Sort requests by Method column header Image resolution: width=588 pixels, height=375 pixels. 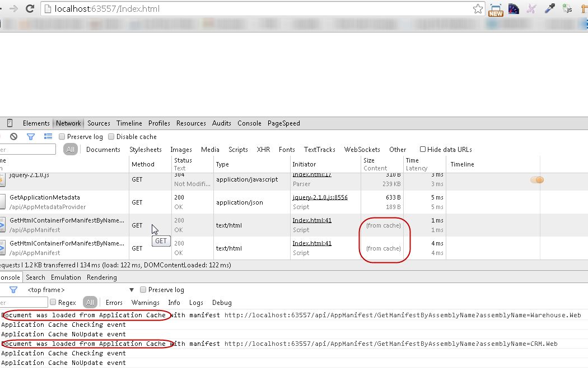(151, 164)
